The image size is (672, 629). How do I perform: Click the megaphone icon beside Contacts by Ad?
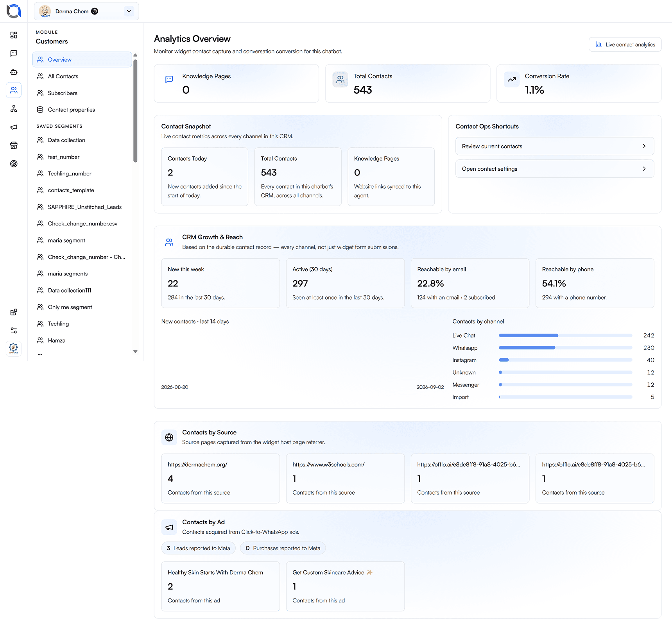click(x=169, y=527)
